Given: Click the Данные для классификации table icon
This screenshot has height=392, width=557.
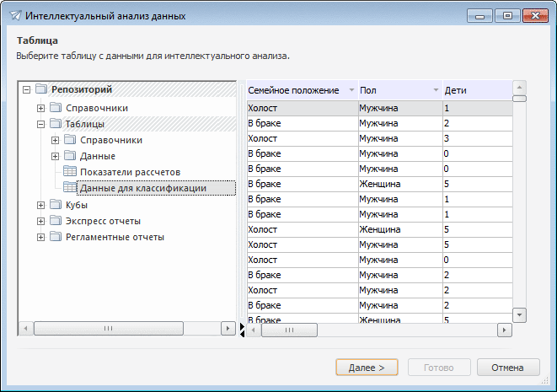Looking at the screenshot, I should [70, 188].
